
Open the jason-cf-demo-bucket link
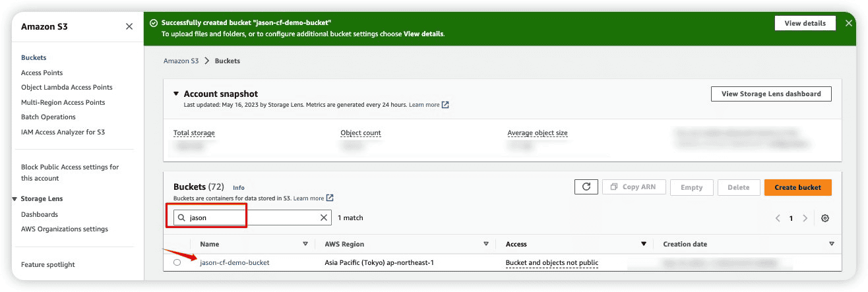point(235,262)
